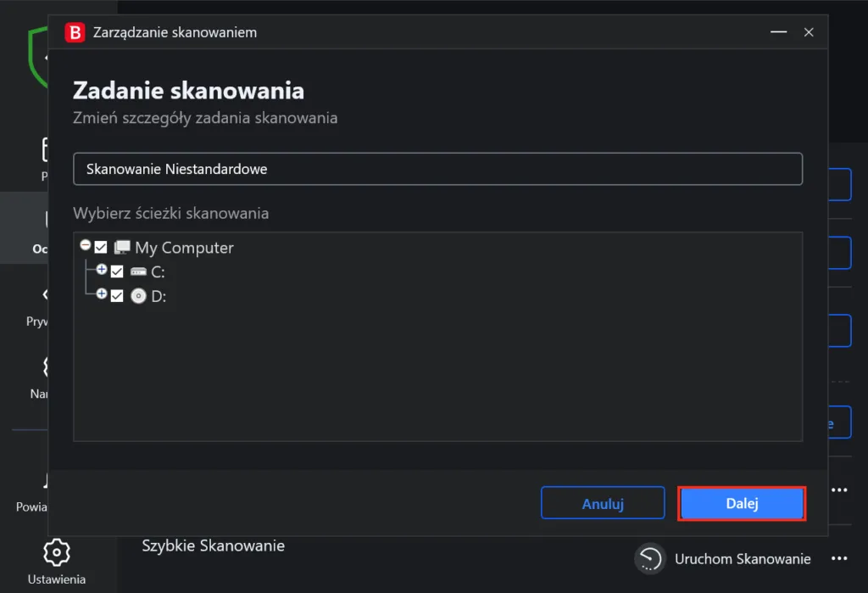This screenshot has height=593, width=868.
Task: Click the D: disc drive icon
Action: [139, 296]
